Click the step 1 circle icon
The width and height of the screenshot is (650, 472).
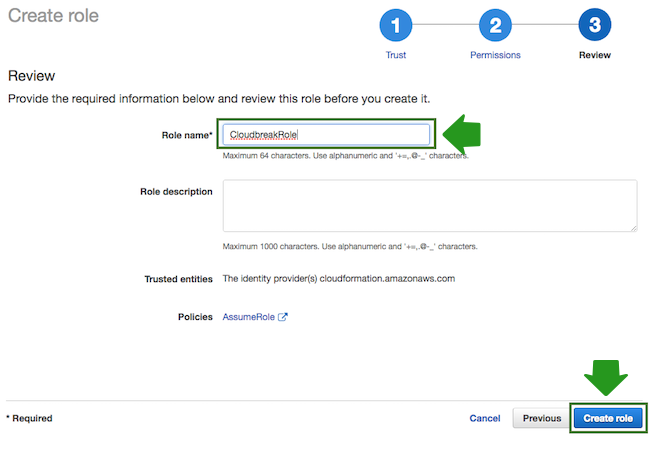pyautogui.click(x=396, y=27)
